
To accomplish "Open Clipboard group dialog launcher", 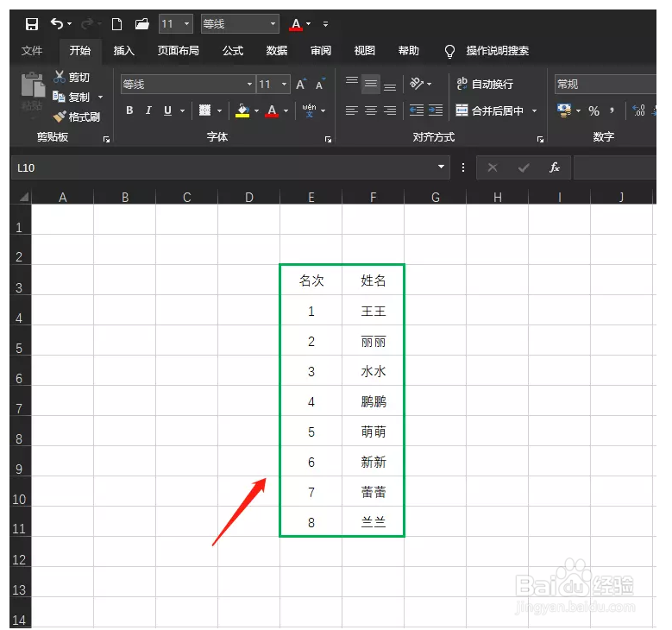I will (x=107, y=140).
